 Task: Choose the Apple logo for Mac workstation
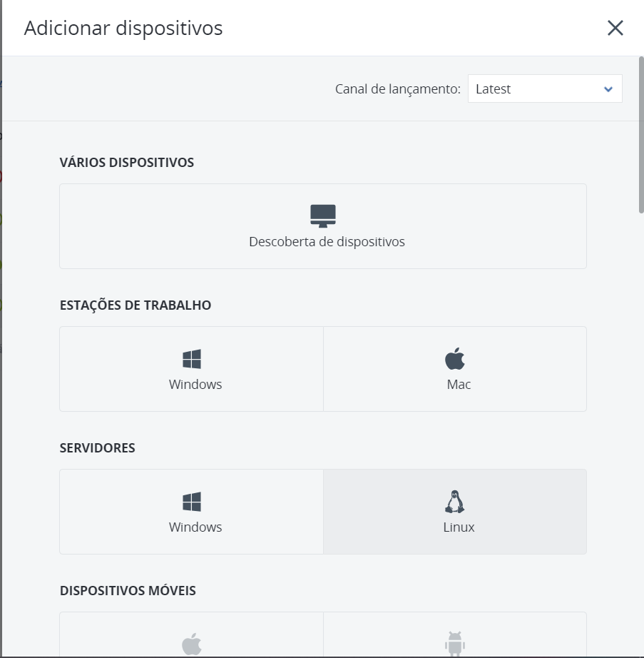(455, 358)
